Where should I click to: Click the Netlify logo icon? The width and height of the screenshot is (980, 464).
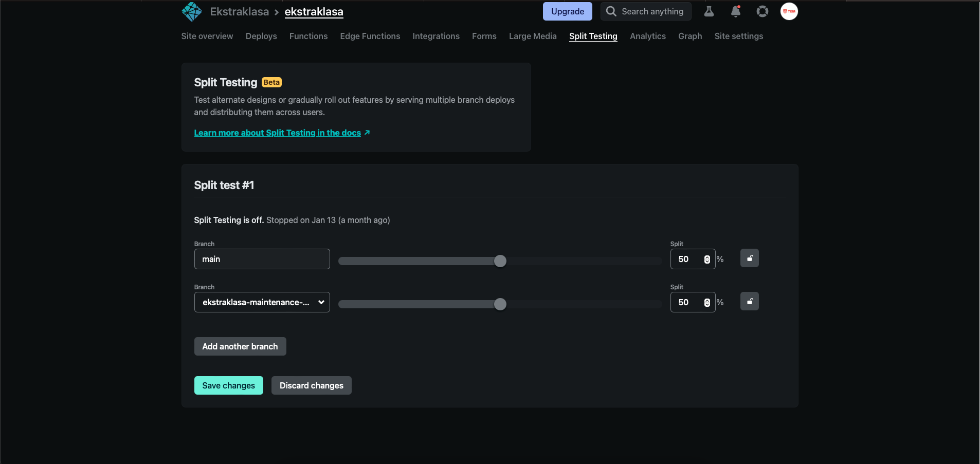click(x=192, y=11)
